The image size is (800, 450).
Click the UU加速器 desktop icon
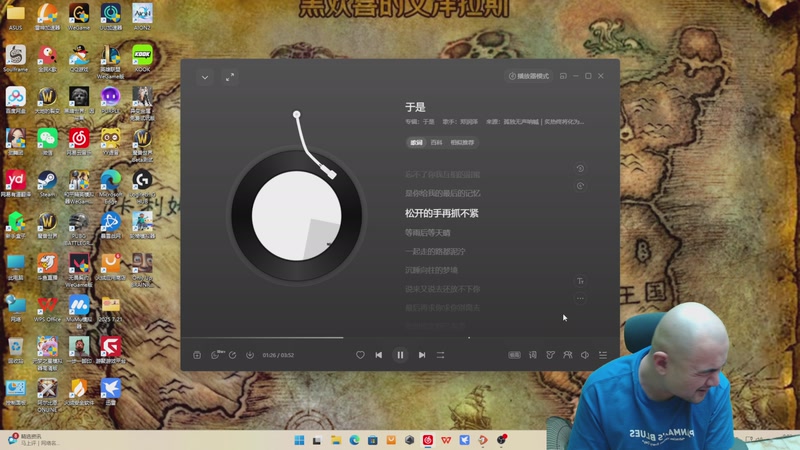[111, 17]
